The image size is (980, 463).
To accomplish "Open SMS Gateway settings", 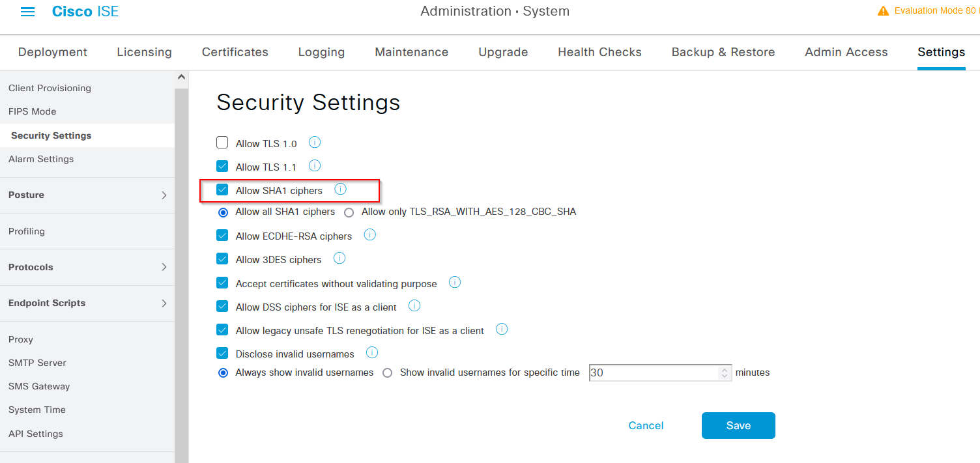I will coord(39,386).
